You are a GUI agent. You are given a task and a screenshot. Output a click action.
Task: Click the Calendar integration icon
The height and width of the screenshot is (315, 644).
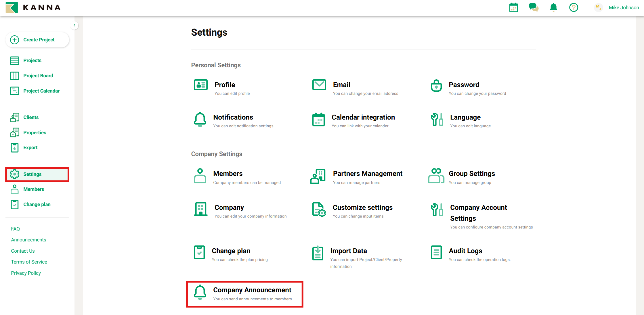(x=318, y=120)
